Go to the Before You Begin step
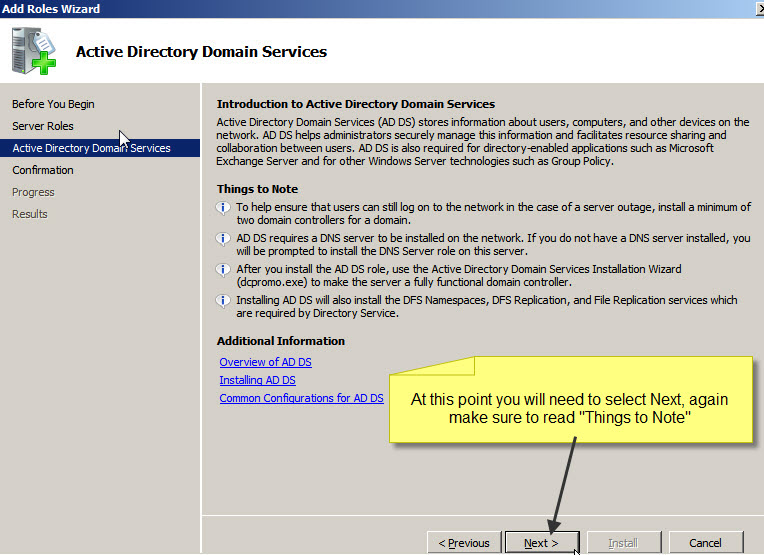Image resolution: width=764 pixels, height=555 pixels. 53,104
